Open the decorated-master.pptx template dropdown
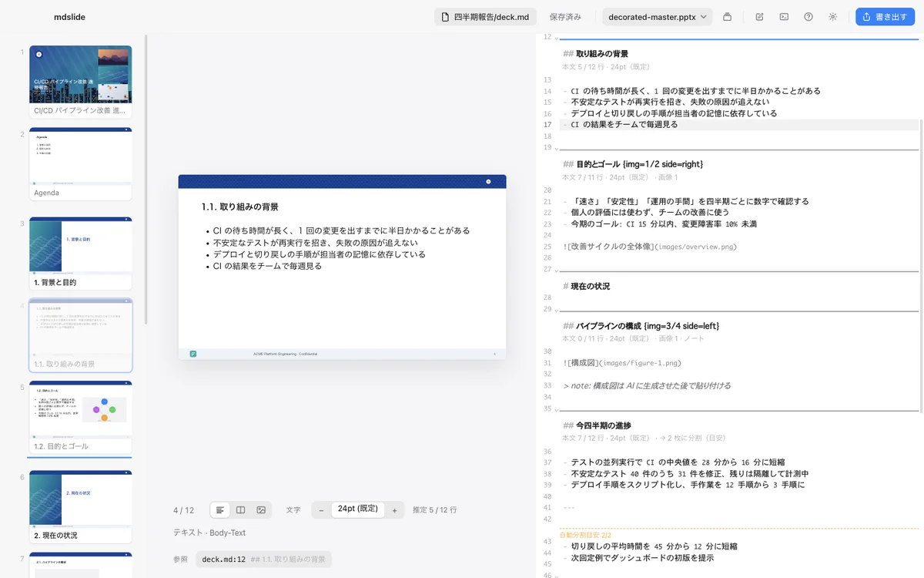The width and height of the screenshot is (924, 578). (658, 17)
